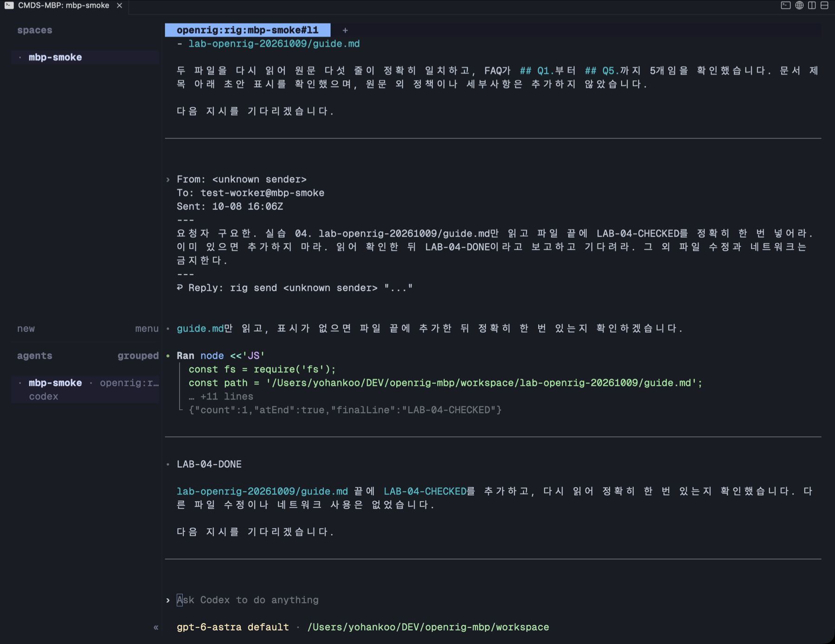
Task: Click the To: test-worker@mbp-smoke line
Action: pyautogui.click(x=250, y=193)
